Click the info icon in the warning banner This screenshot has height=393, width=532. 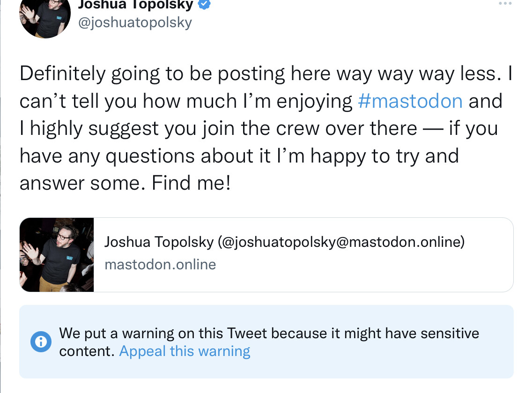click(x=41, y=341)
